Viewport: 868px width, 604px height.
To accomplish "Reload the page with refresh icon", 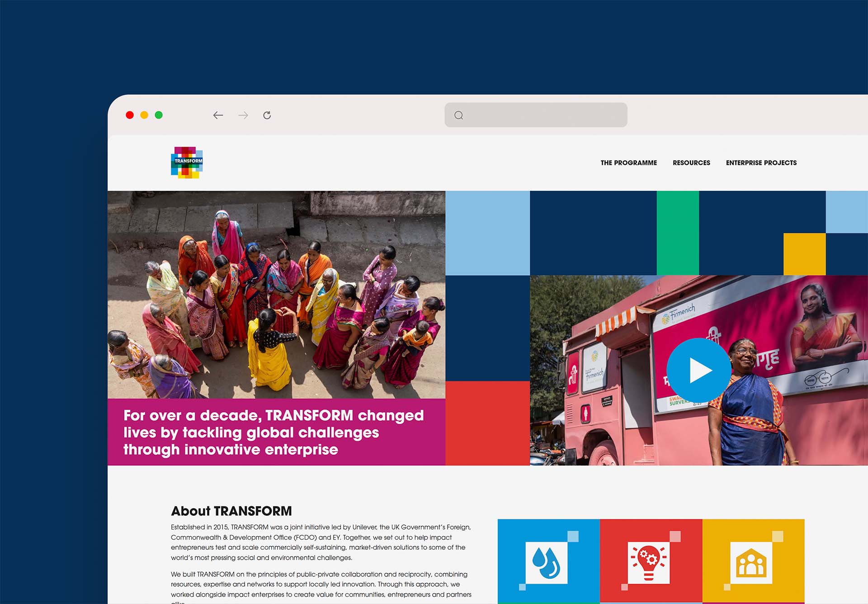I will tap(267, 115).
